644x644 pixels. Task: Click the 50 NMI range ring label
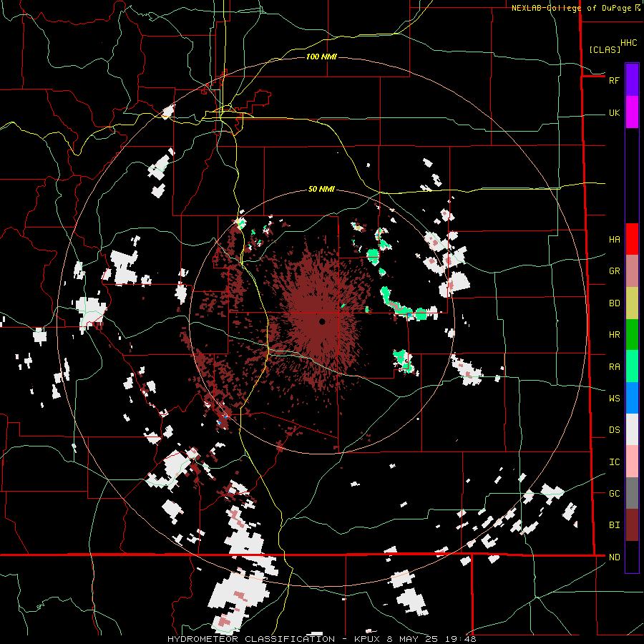click(321, 189)
